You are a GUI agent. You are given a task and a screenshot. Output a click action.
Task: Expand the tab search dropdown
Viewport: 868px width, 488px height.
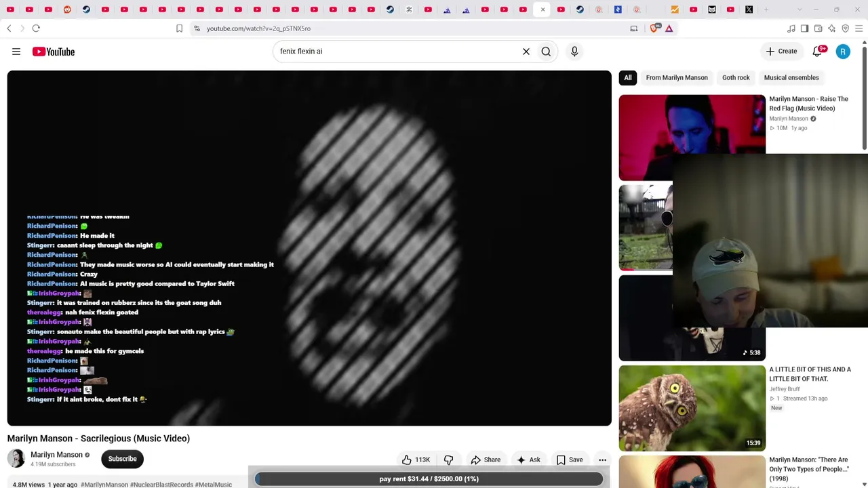coord(799,9)
